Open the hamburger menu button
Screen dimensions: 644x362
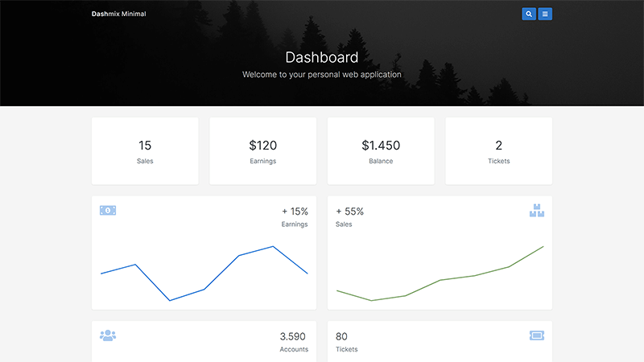[545, 14]
